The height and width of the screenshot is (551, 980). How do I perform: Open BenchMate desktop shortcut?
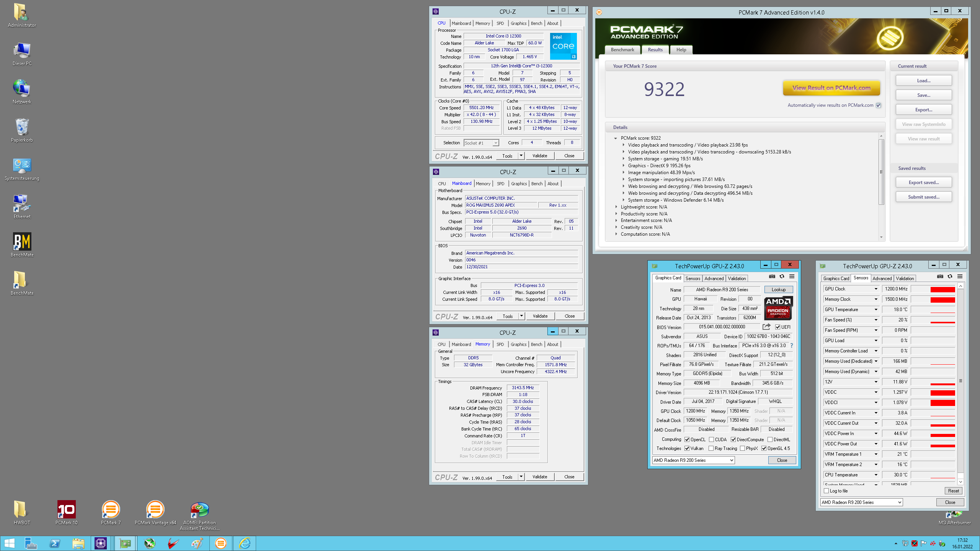pos(22,245)
